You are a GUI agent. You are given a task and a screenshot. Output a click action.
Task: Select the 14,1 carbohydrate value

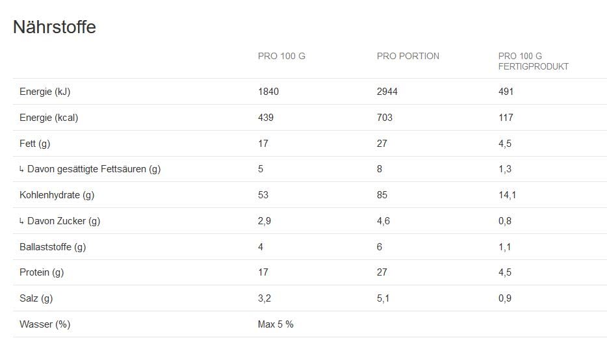coord(507,195)
